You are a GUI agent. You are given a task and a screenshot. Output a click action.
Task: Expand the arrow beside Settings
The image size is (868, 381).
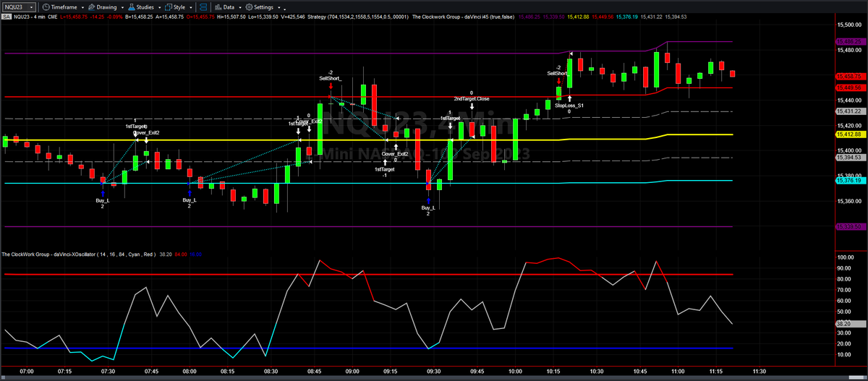coord(278,7)
